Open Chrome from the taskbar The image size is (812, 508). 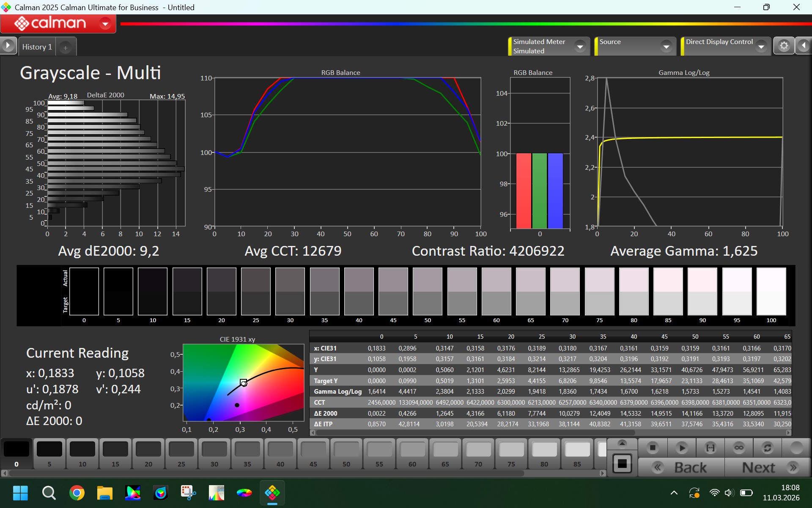pos(77,493)
